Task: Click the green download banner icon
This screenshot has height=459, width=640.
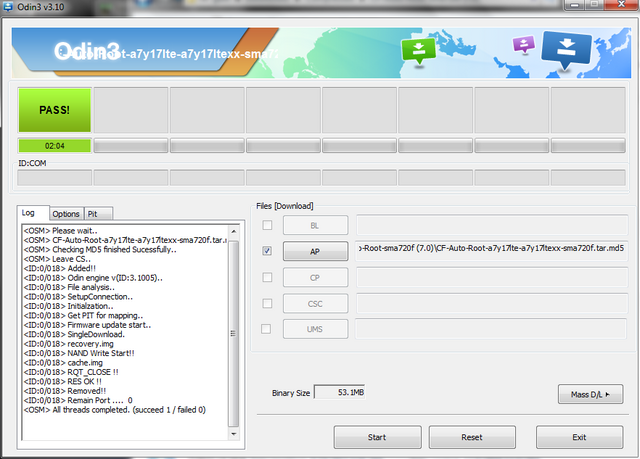Action: pos(418,51)
